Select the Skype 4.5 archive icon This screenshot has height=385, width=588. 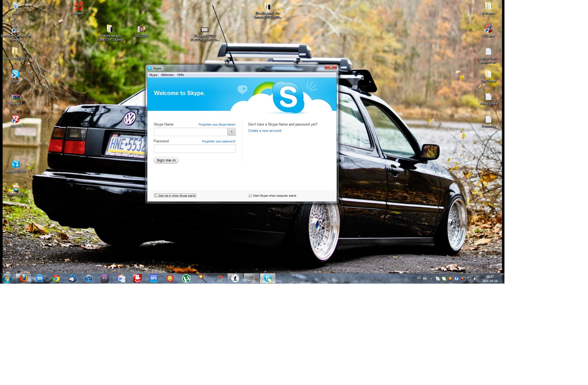click(16, 99)
